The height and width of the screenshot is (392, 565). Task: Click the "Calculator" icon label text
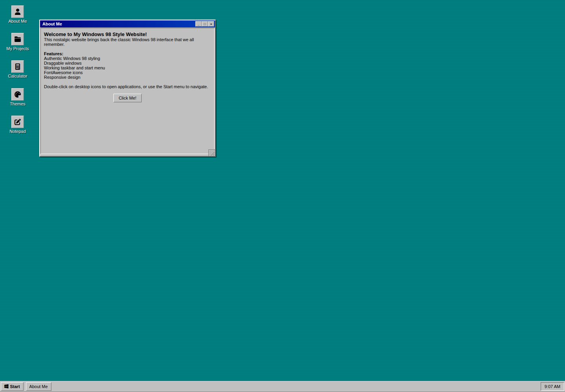(x=18, y=76)
